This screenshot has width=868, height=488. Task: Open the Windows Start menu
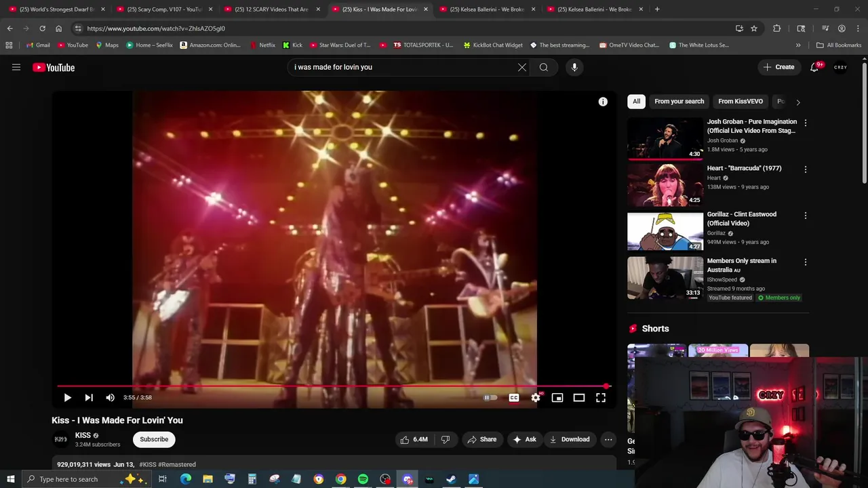(x=11, y=479)
